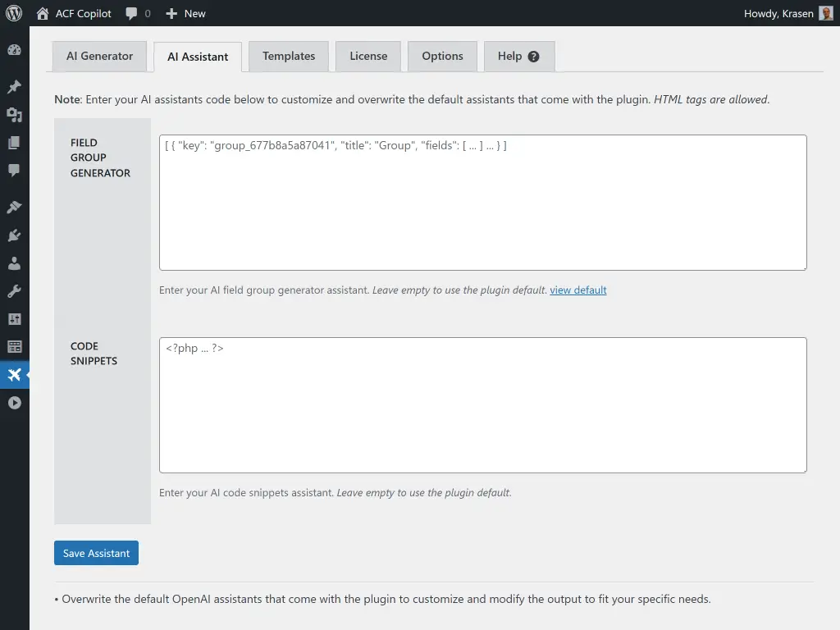The width and height of the screenshot is (840, 630).
Task: Open Pages from the sidebar
Action: (14, 142)
